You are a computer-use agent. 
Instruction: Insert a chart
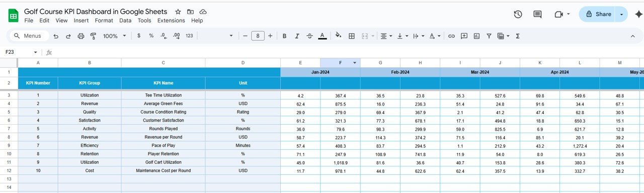tap(476, 36)
